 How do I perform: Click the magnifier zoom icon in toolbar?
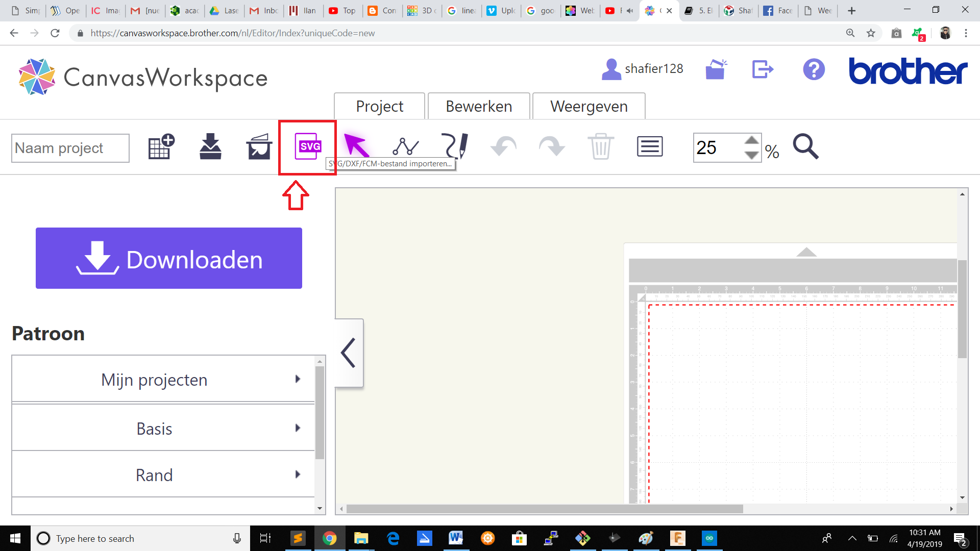[805, 147]
